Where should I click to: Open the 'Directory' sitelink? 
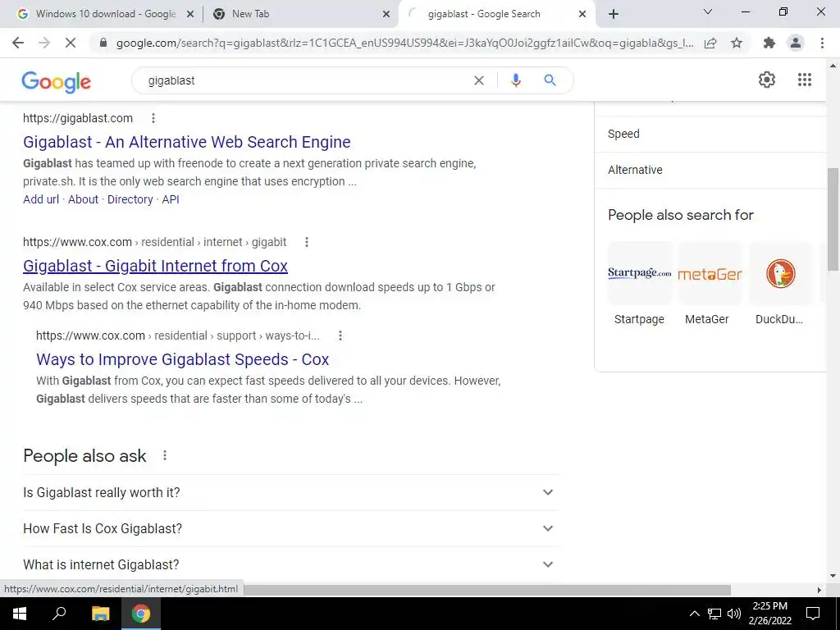(130, 199)
